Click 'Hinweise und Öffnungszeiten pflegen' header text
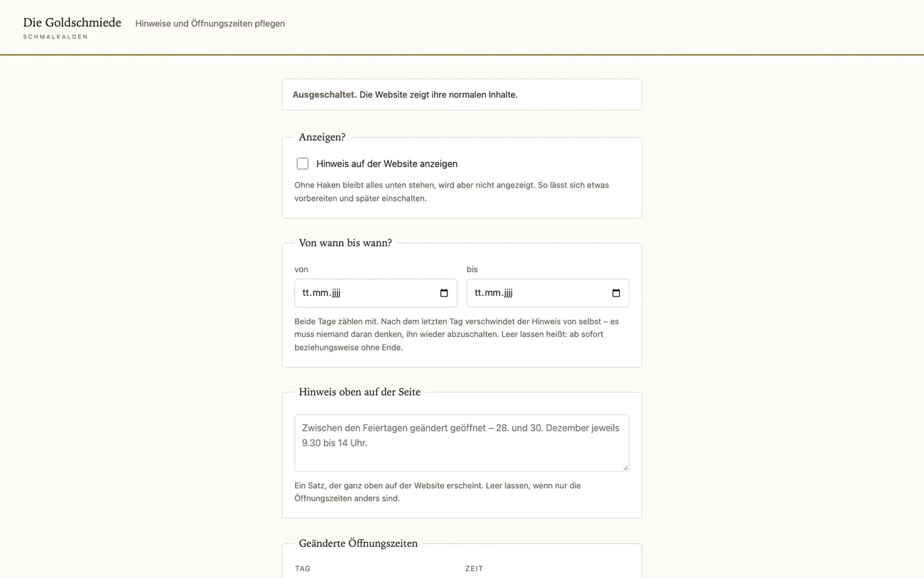 click(x=210, y=23)
